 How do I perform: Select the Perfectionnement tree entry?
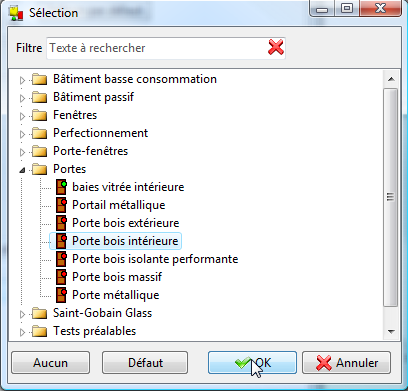[x=101, y=133]
